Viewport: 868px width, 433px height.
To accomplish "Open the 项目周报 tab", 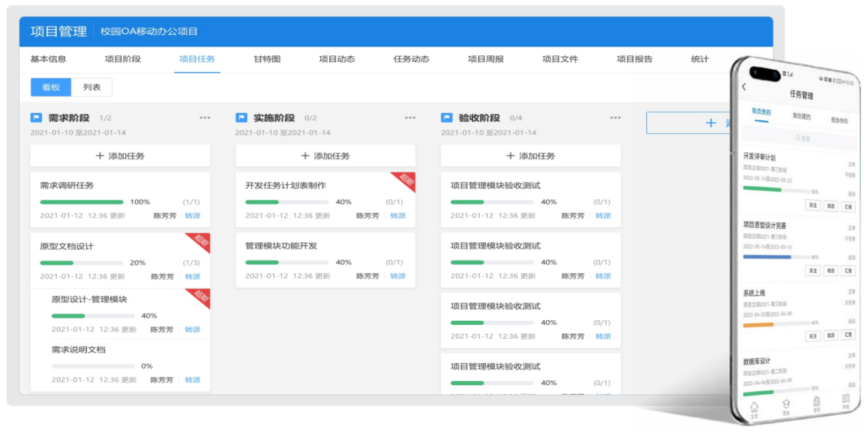I will pyautogui.click(x=486, y=59).
